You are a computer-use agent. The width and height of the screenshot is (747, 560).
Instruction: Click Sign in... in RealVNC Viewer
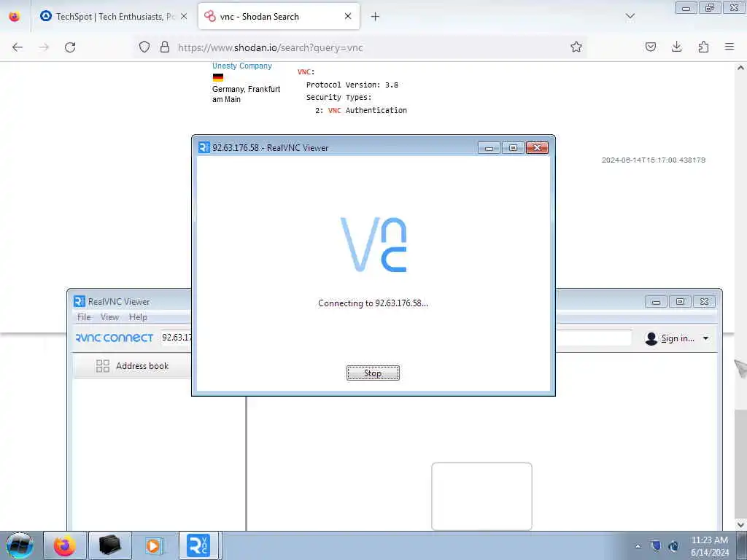(x=678, y=338)
